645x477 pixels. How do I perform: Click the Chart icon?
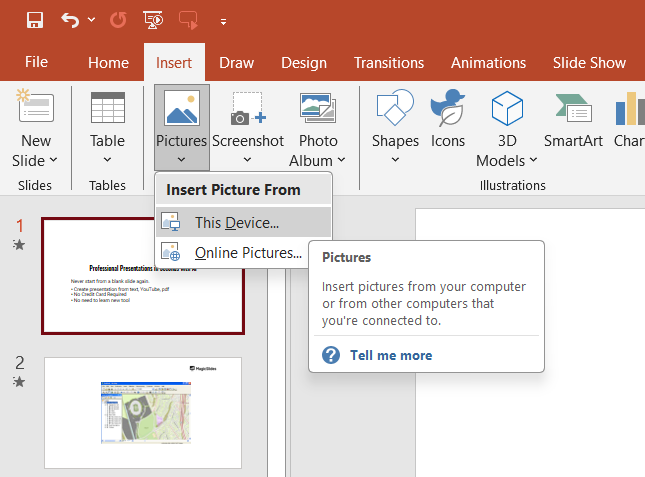click(630, 109)
